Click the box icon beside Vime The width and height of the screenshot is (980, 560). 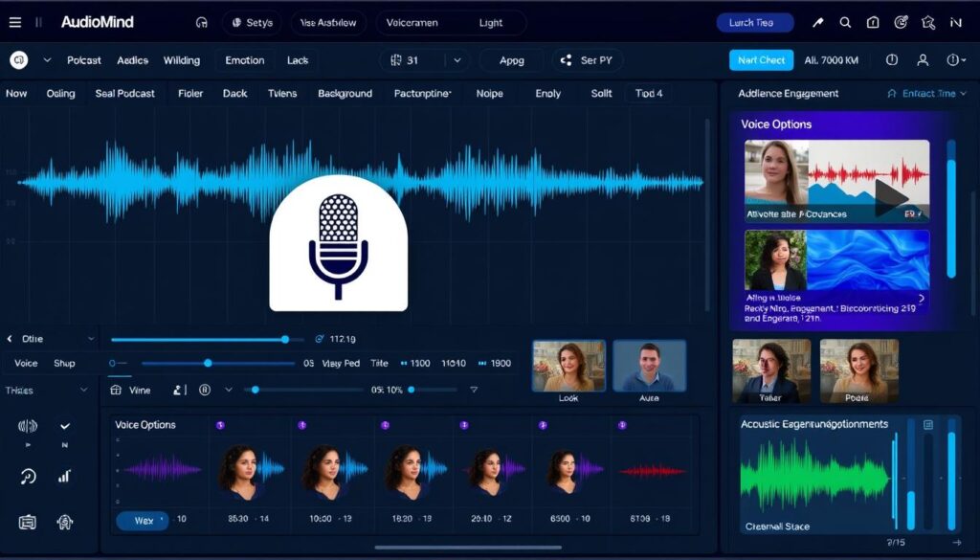point(115,390)
